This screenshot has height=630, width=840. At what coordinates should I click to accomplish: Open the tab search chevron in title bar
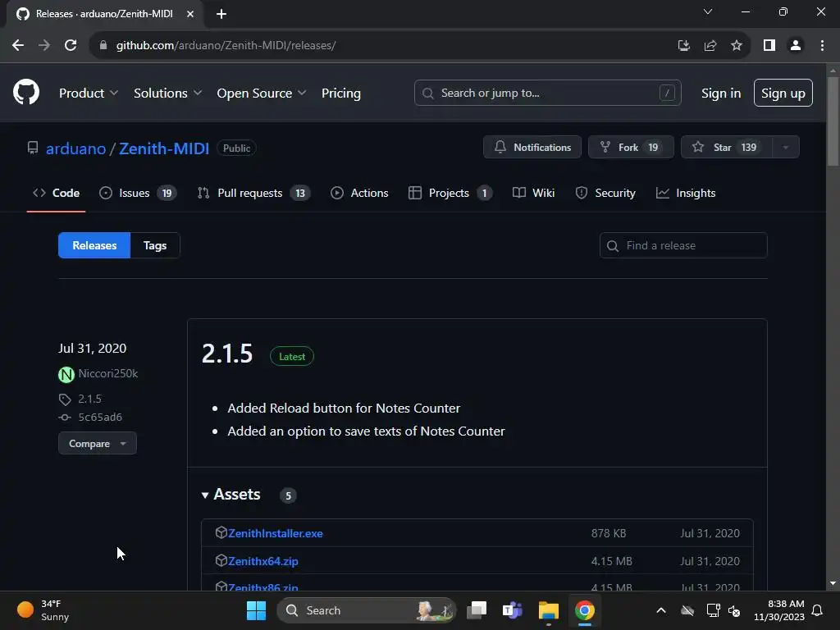tap(708, 11)
